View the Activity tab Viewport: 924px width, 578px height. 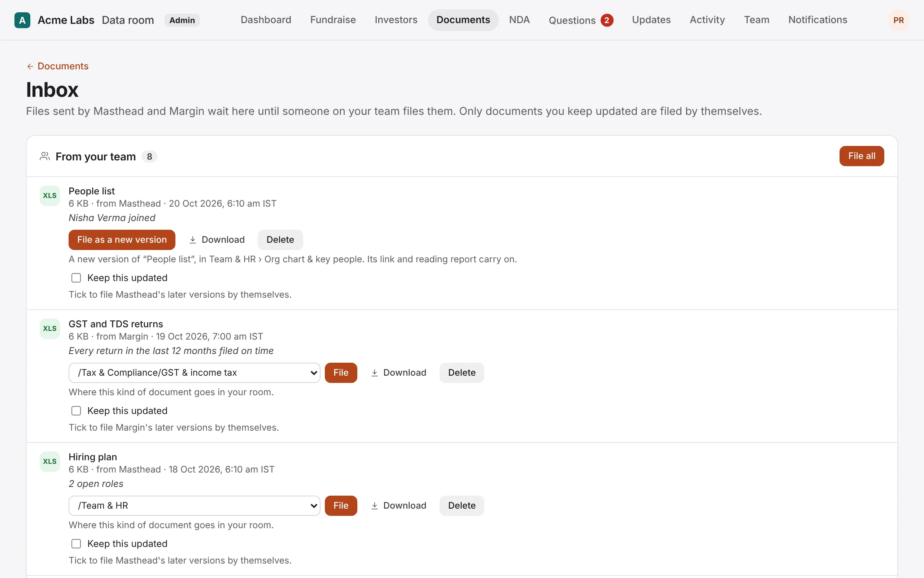click(x=707, y=20)
